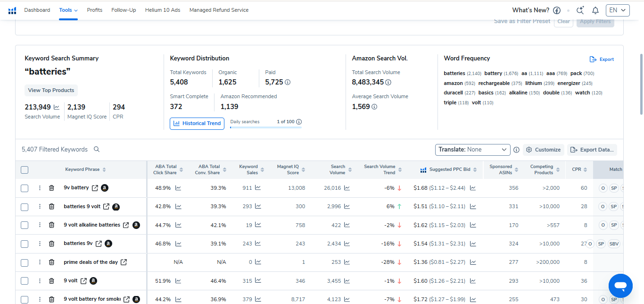The image size is (644, 304).
Task: Click info icon beside Total Search Volume value
Action: pos(388,82)
